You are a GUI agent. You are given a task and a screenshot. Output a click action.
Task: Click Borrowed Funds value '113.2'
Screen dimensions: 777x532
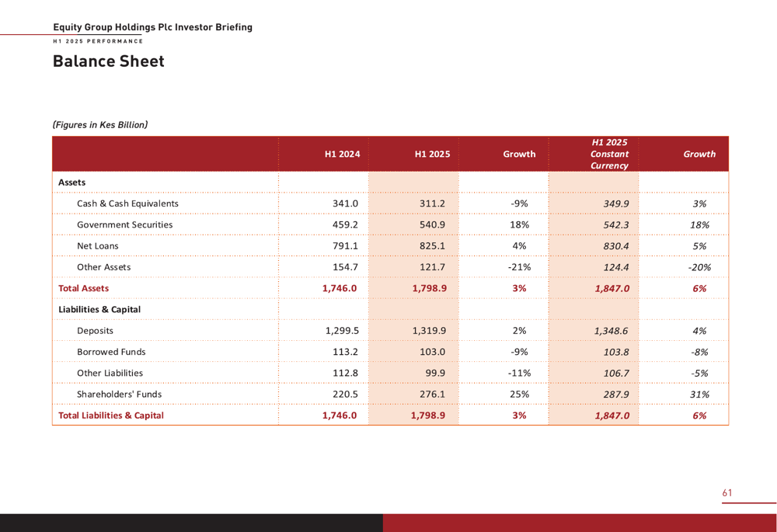coord(345,352)
